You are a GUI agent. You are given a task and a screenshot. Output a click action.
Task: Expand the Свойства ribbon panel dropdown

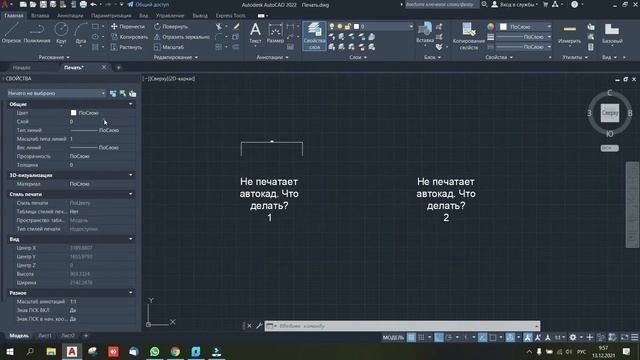pos(499,57)
